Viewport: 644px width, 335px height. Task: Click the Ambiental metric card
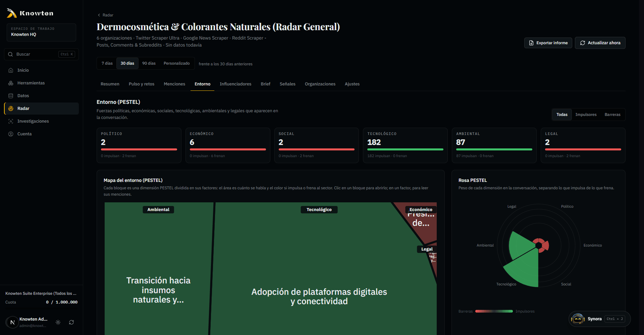click(x=494, y=145)
